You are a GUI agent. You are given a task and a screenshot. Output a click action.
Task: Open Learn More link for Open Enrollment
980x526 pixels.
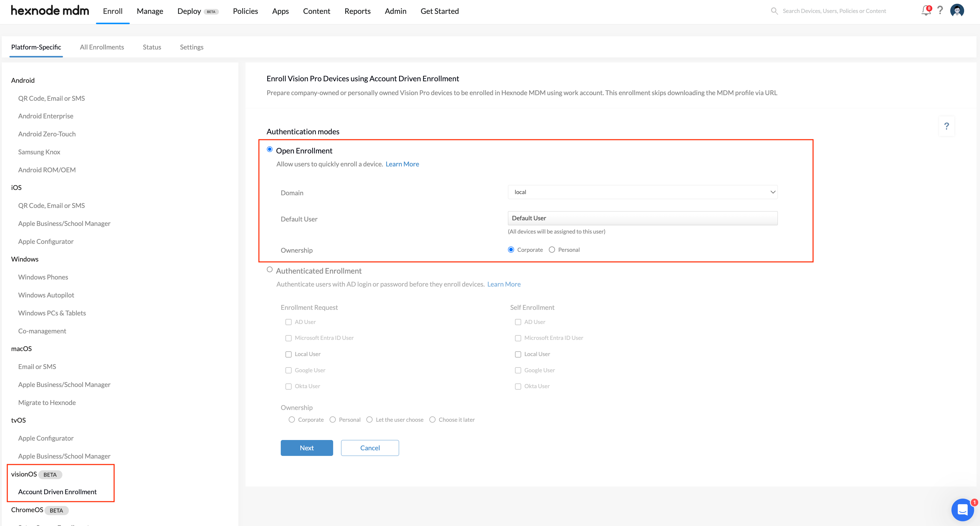click(x=402, y=164)
